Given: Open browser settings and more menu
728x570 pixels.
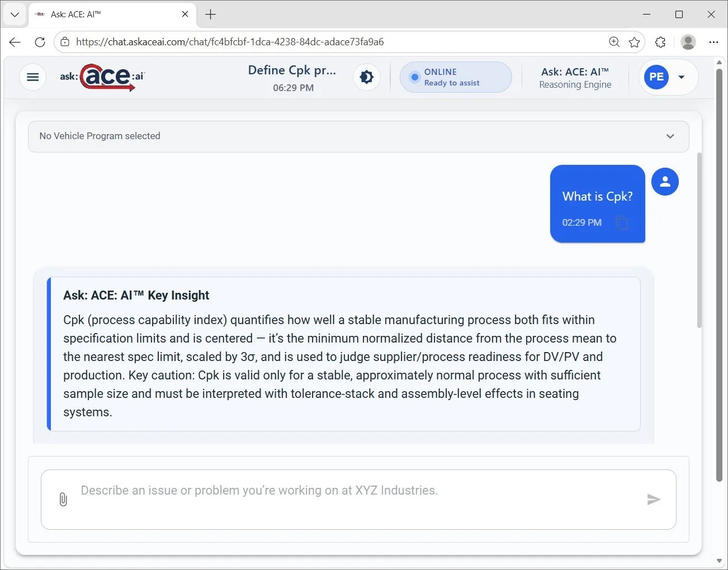Looking at the screenshot, I should point(713,42).
